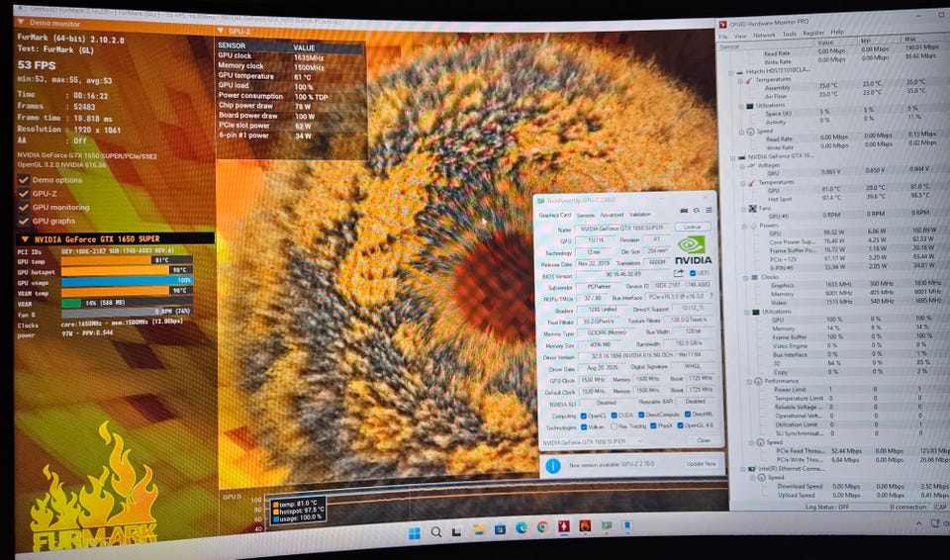Toggle the Demo options checkbox in FurMark
This screenshot has height=560, width=950.
pos(24,180)
